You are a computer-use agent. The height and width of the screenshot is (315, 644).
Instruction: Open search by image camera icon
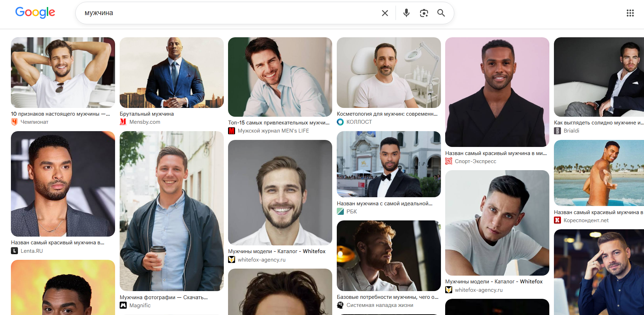click(424, 13)
